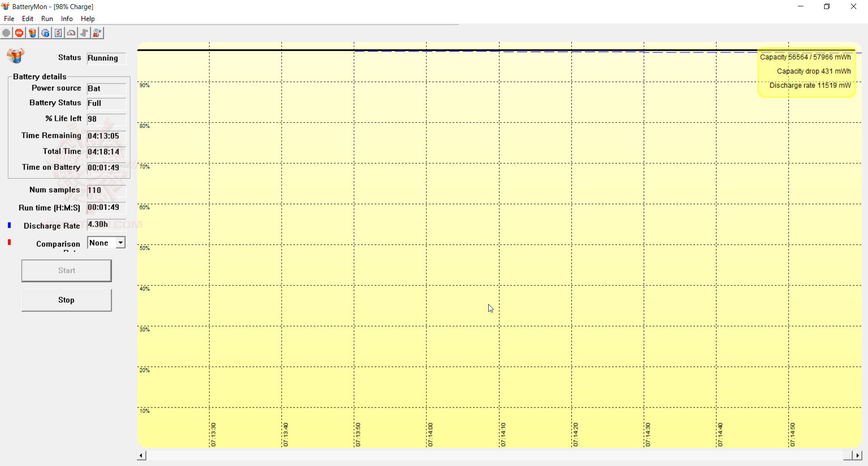The width and height of the screenshot is (868, 466).
Task: Open the Run menu
Action: [x=47, y=19]
